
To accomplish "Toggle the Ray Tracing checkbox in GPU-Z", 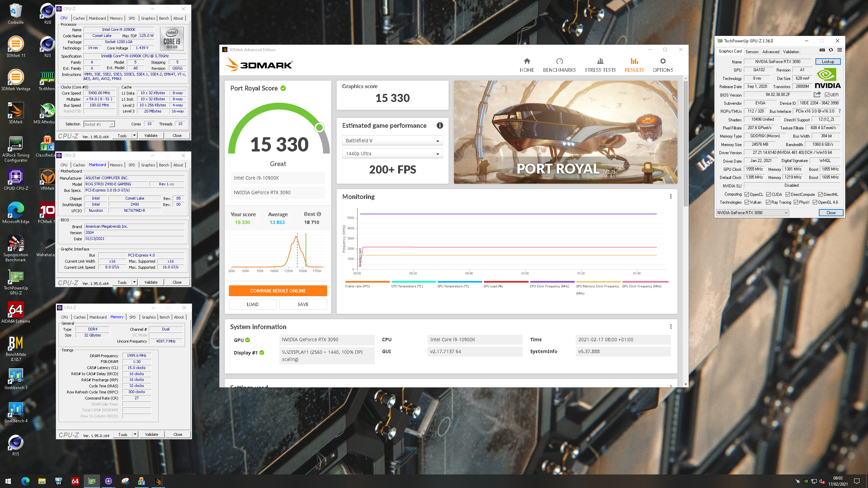I will pos(768,202).
